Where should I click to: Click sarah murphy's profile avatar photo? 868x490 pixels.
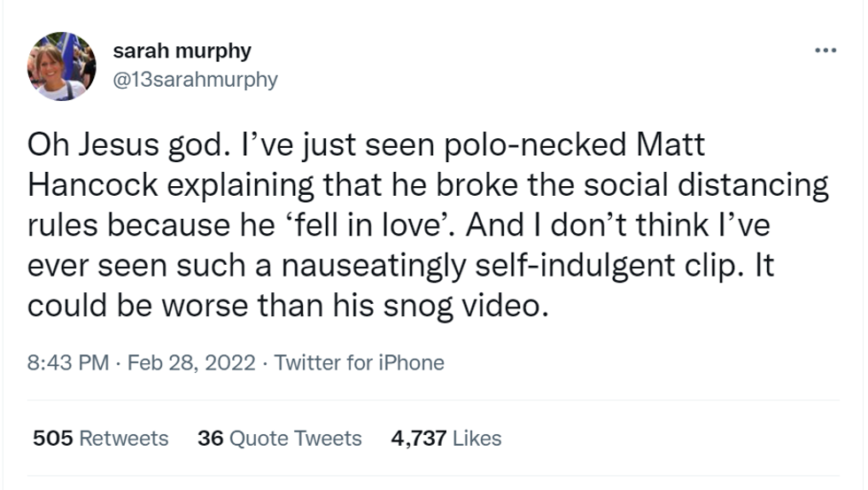click(62, 66)
